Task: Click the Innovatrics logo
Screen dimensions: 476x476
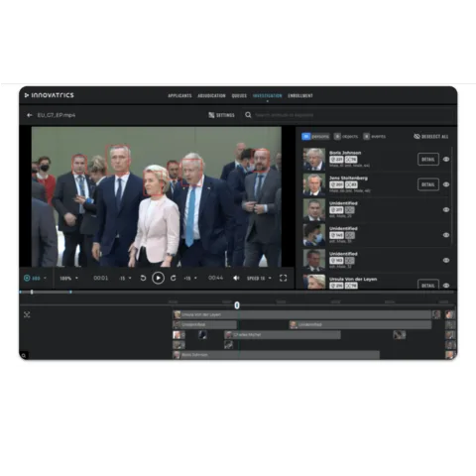Action: click(x=50, y=95)
